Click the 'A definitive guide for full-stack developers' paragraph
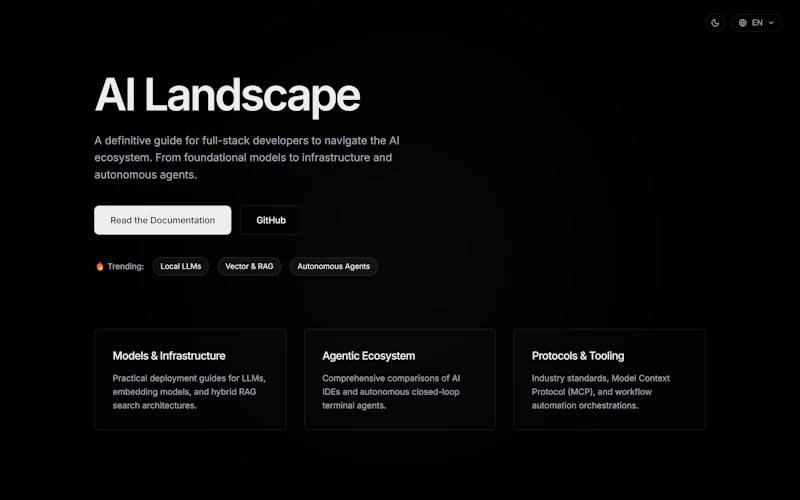Image resolution: width=800 pixels, height=500 pixels. click(247, 158)
